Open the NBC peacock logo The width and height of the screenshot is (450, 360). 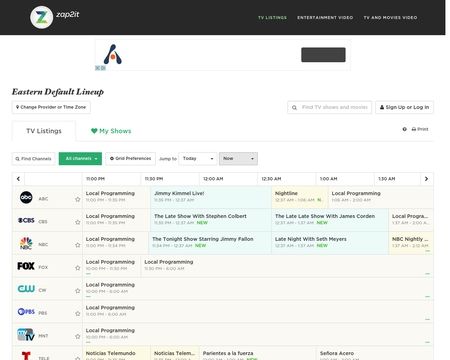(26, 243)
